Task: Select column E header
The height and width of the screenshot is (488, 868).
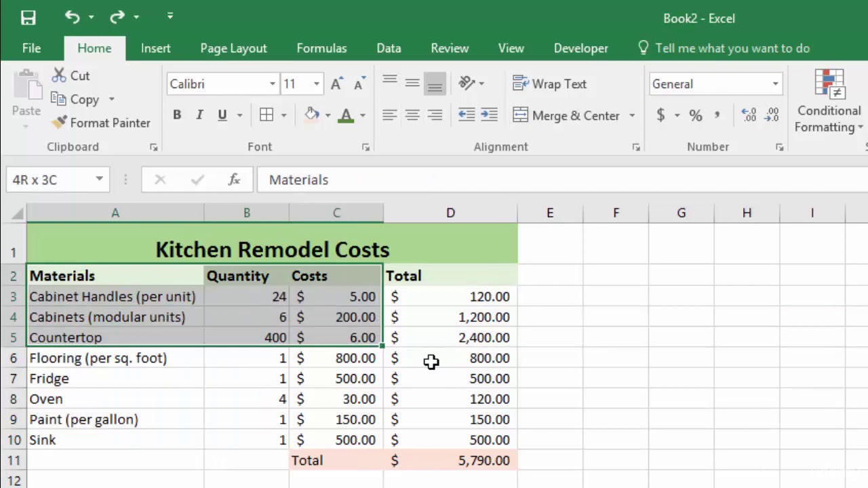Action: pos(550,213)
